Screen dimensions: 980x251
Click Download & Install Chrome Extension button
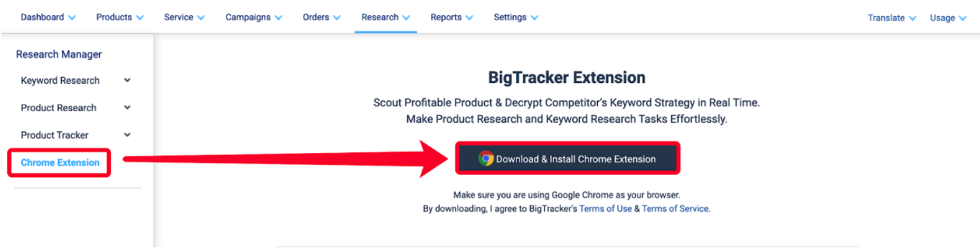[568, 158]
